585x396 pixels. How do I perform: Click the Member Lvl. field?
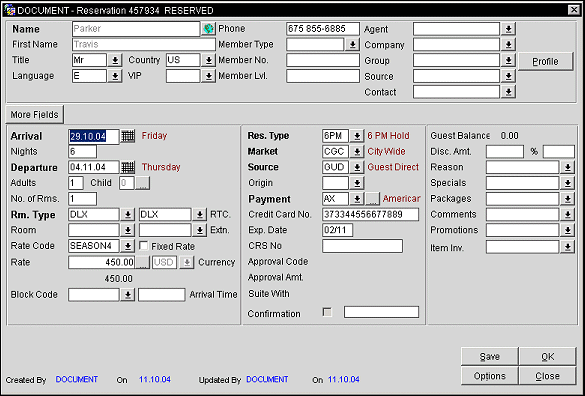pos(323,76)
